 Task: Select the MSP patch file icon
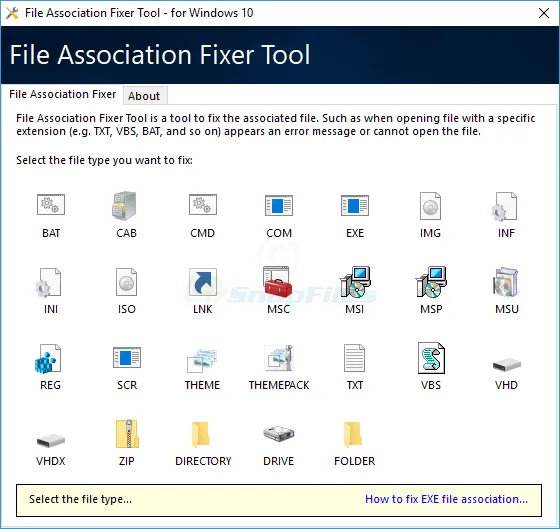point(431,282)
